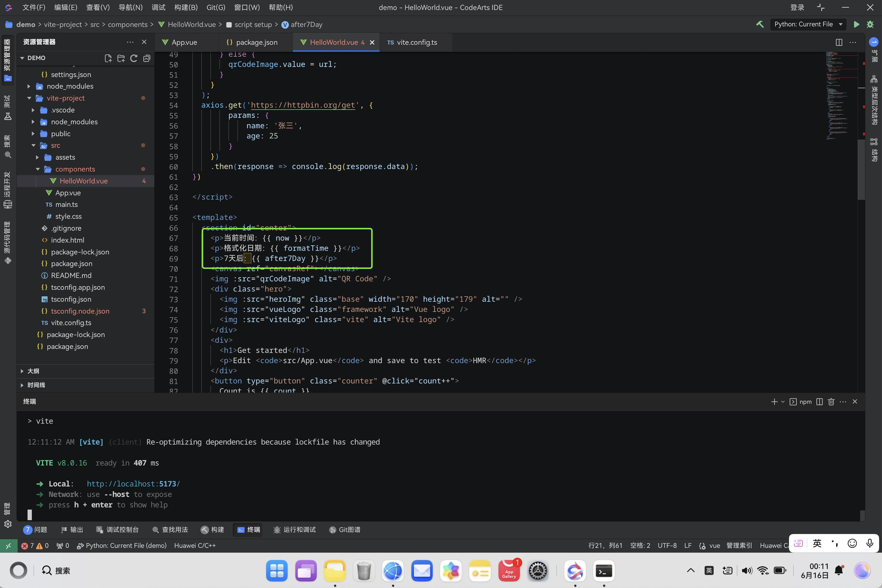Toggle punctuation mode in the input method bar
Screen dimensions: 882x588
pos(835,543)
